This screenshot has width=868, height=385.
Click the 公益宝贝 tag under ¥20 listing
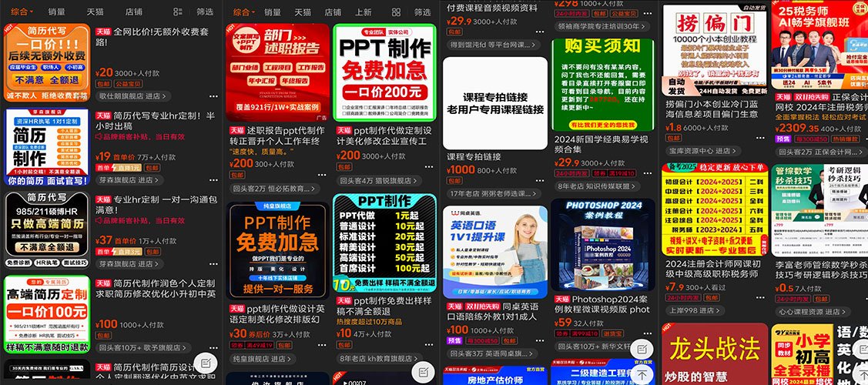[127, 84]
